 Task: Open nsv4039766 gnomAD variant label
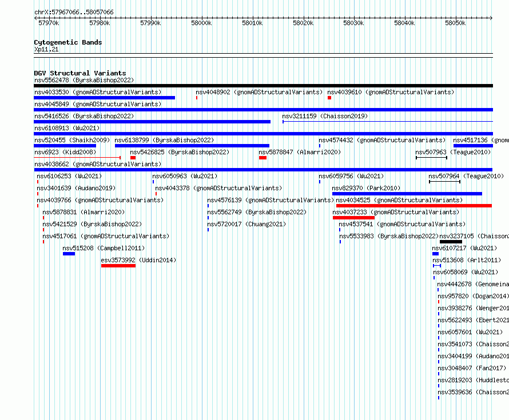[x=100, y=200]
